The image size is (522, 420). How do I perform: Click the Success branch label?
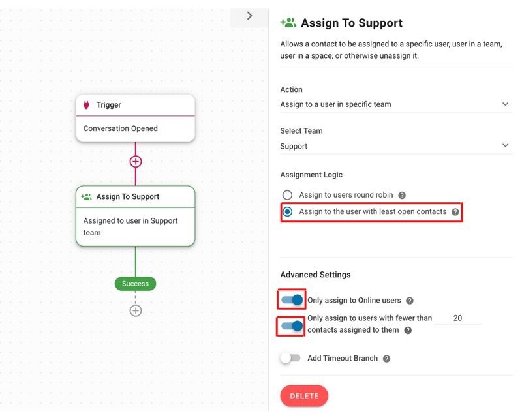135,284
